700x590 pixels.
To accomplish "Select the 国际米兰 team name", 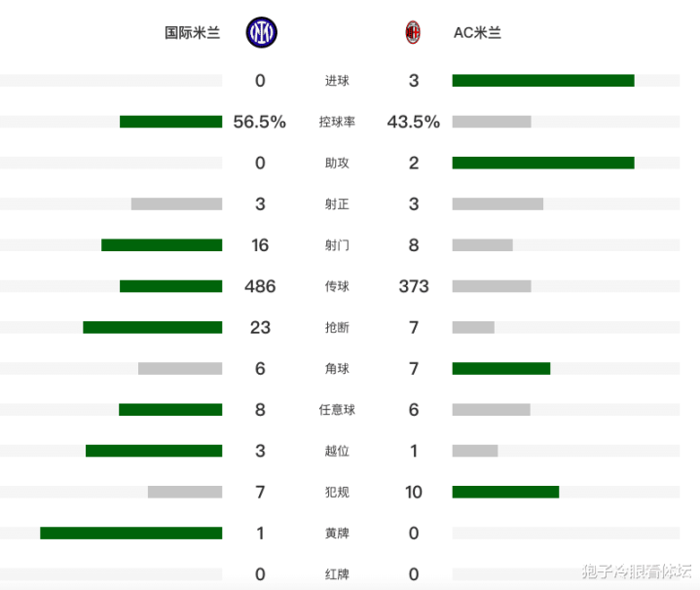I will coord(192,33).
